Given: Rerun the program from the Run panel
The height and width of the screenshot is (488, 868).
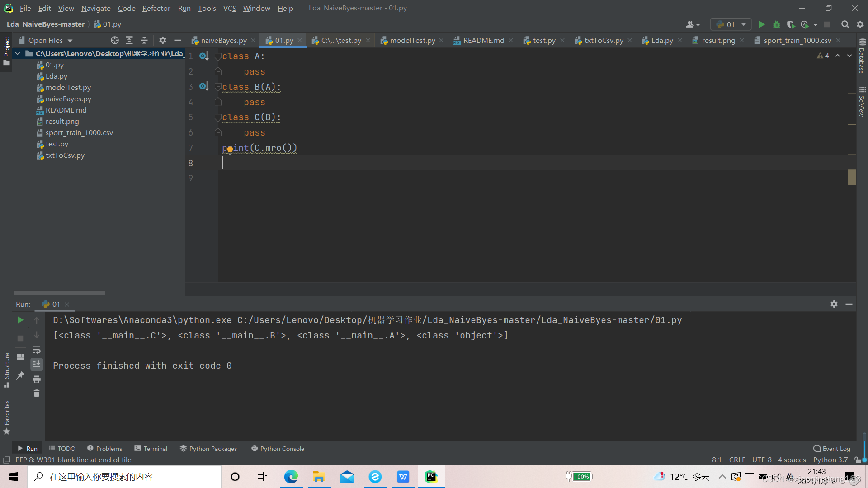Looking at the screenshot, I should [20, 320].
